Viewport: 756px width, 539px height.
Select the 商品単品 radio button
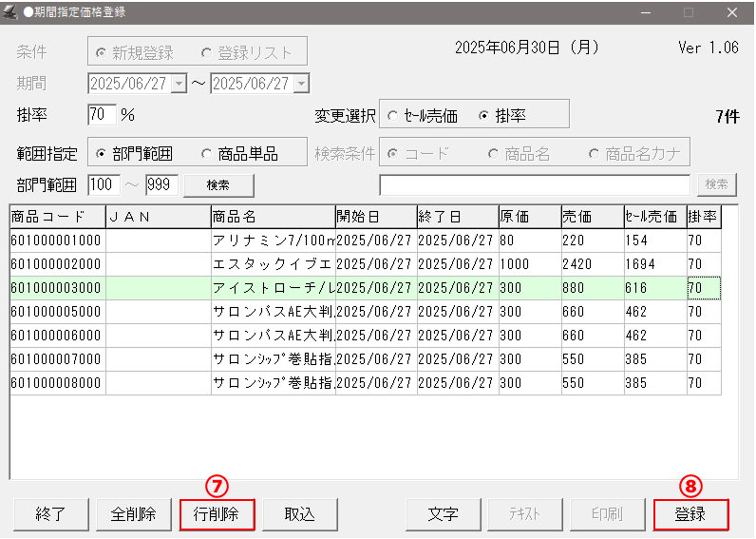(x=207, y=153)
